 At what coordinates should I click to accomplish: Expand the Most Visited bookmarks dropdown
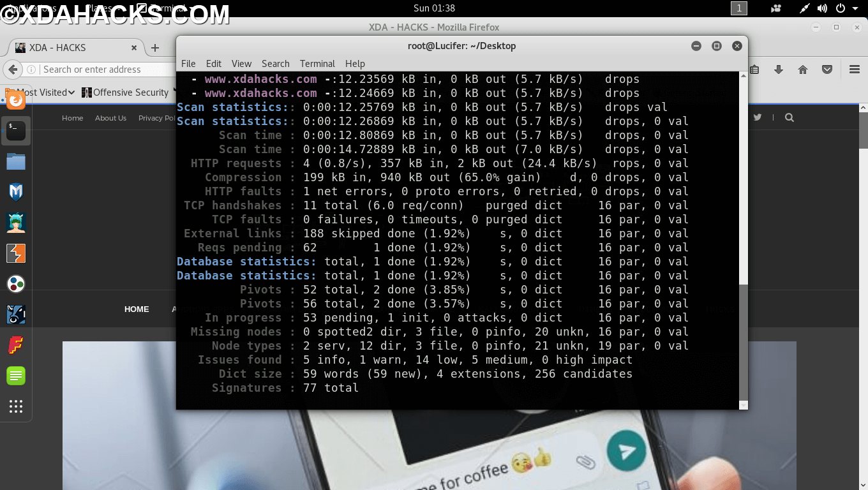[71, 92]
